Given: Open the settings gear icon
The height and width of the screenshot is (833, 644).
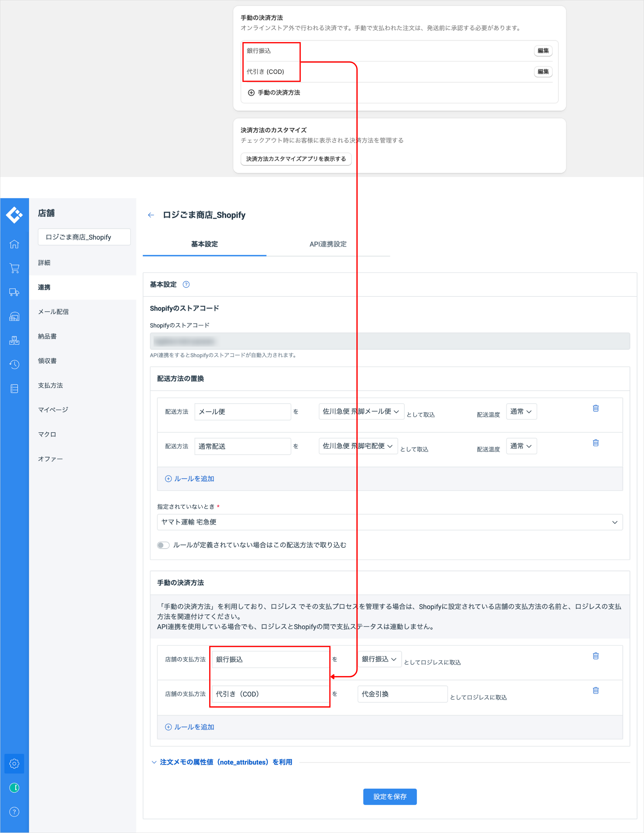Looking at the screenshot, I should pos(14,764).
